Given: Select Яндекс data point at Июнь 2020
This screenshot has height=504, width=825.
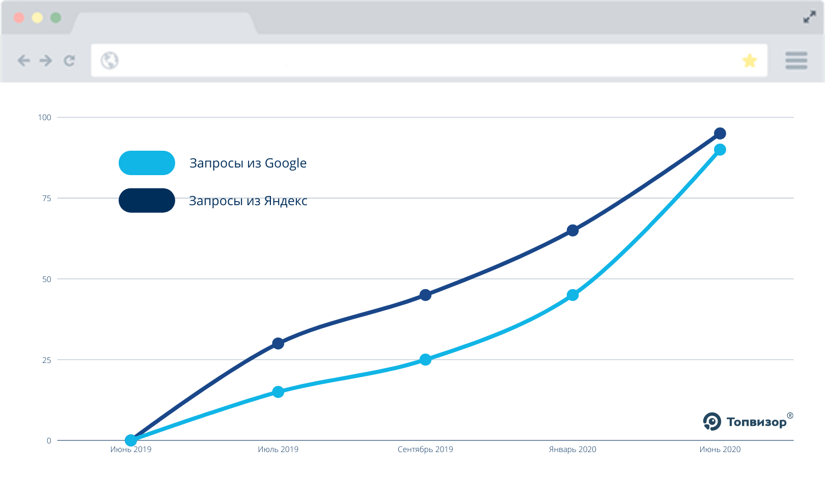Looking at the screenshot, I should [x=720, y=133].
